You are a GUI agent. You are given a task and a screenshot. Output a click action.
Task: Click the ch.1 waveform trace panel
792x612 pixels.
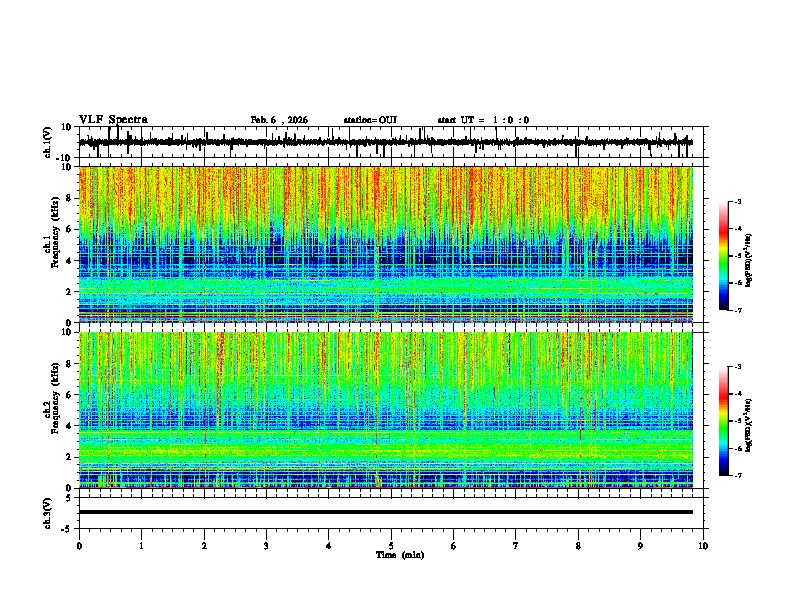click(x=391, y=142)
